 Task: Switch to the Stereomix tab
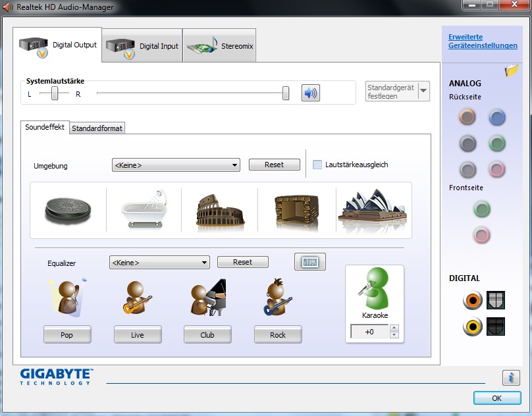pyautogui.click(x=219, y=46)
